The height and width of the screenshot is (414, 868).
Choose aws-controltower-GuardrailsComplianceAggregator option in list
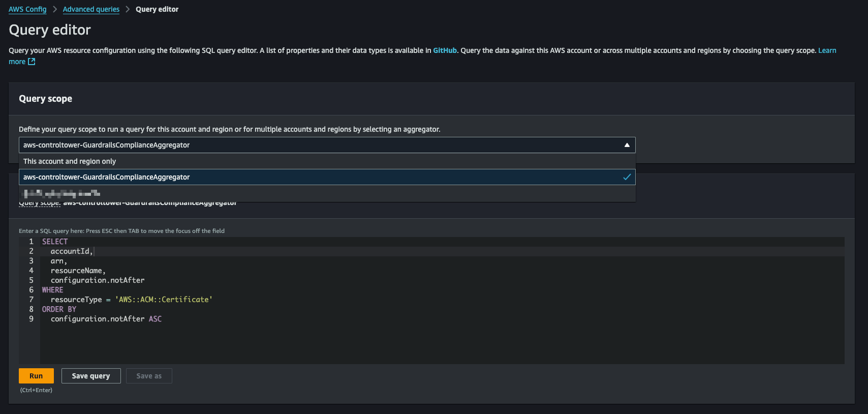click(327, 177)
